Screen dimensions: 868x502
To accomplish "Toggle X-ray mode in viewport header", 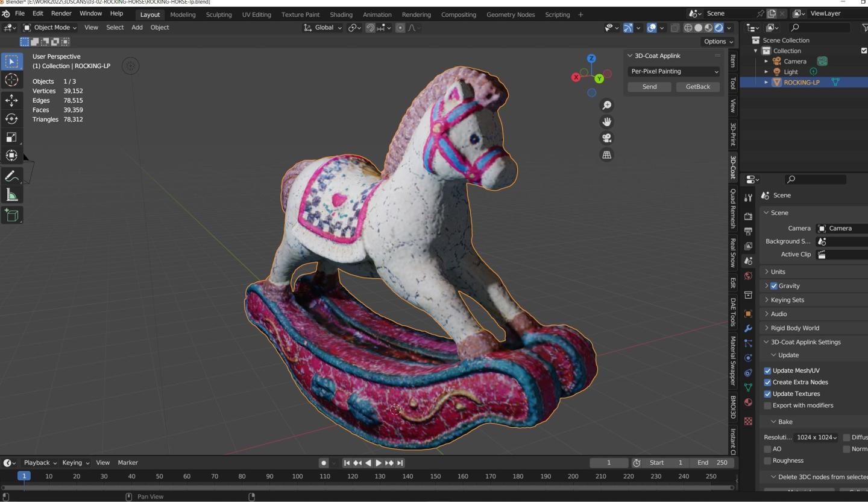I will pos(675,28).
